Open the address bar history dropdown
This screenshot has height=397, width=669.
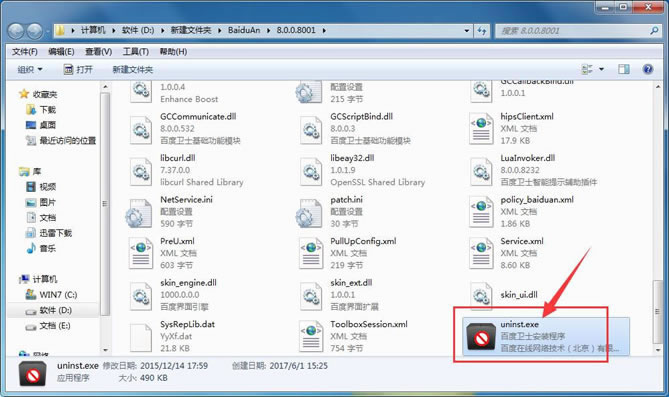coord(466,31)
